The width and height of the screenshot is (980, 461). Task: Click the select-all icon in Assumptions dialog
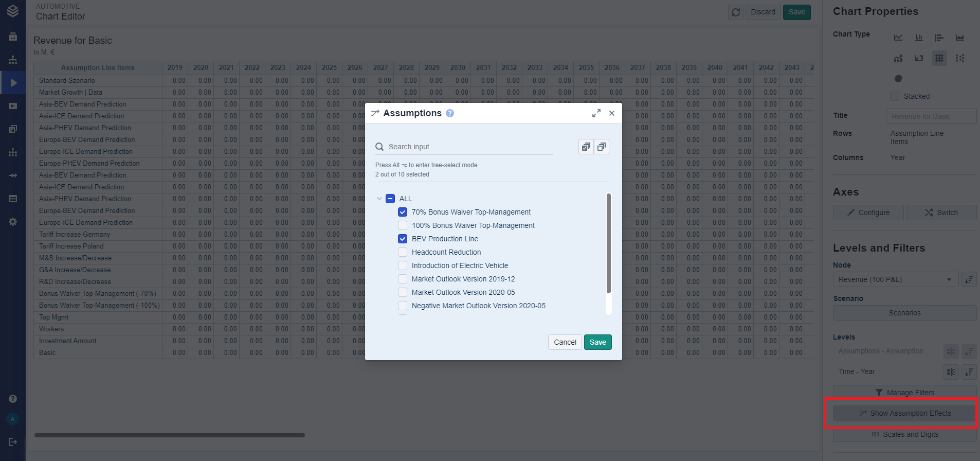click(586, 147)
